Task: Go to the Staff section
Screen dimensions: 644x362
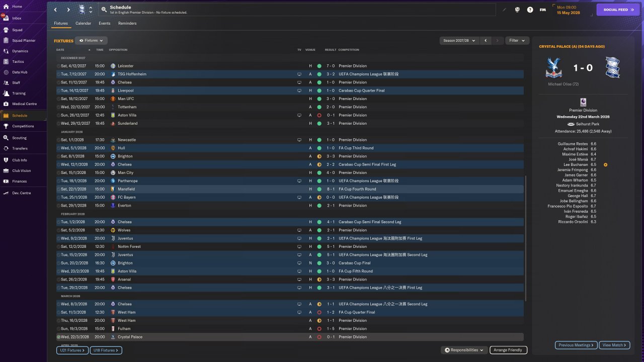Action: [x=17, y=82]
